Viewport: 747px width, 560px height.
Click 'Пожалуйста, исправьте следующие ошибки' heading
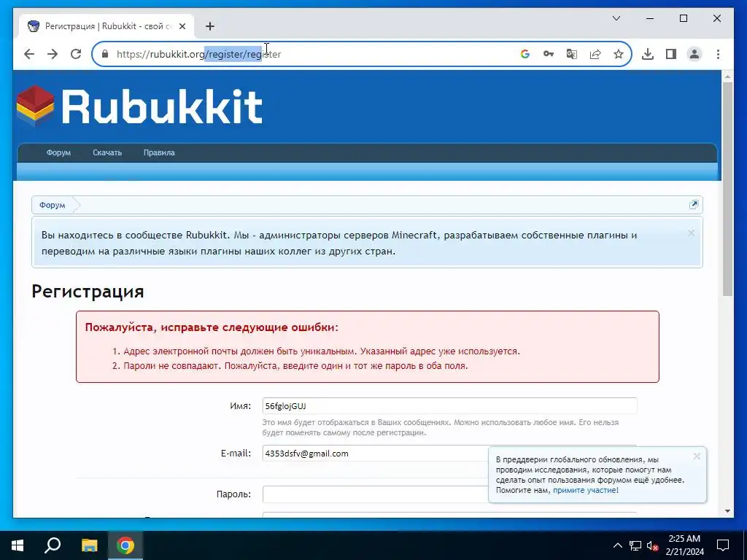click(x=212, y=327)
